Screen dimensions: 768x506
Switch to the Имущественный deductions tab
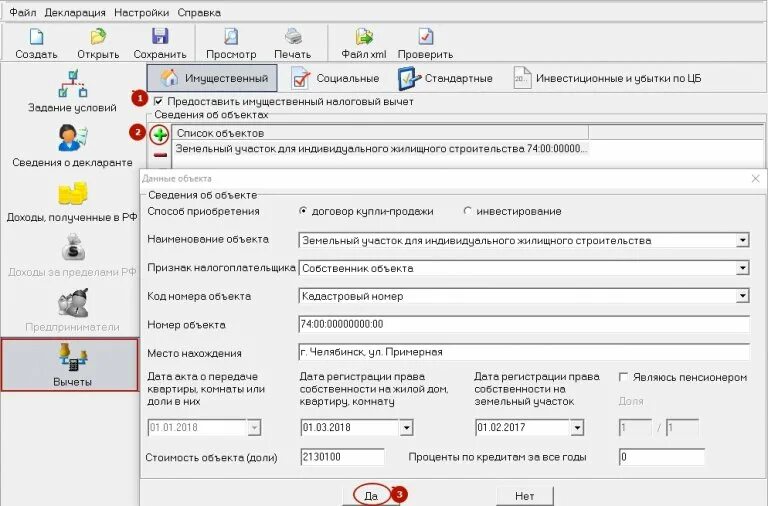click(212, 78)
